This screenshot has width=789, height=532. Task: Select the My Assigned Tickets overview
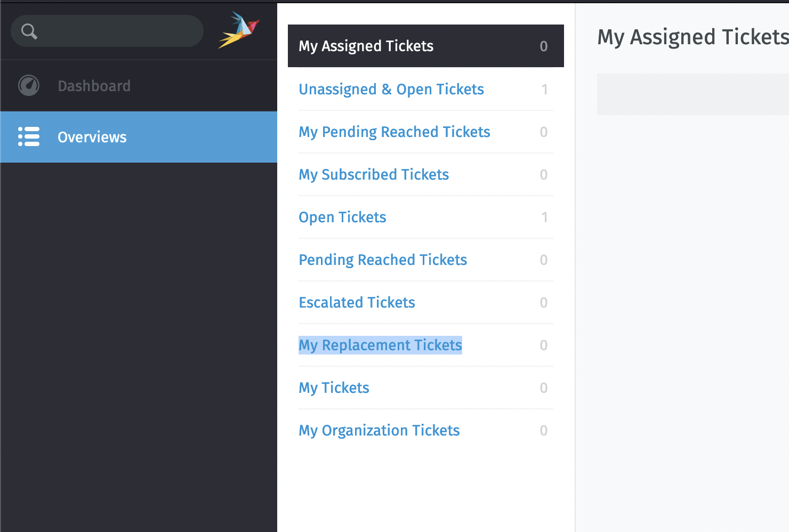[366, 46]
